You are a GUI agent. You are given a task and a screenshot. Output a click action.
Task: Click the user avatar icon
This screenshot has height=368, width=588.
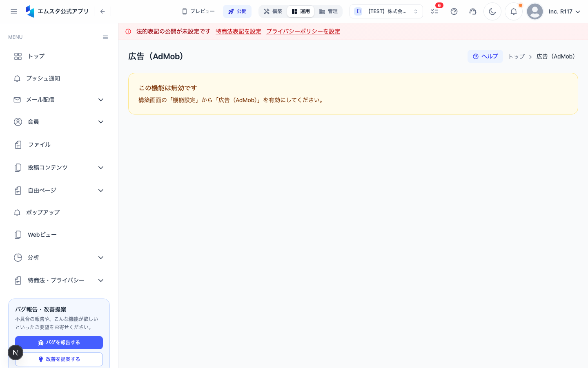(x=535, y=11)
